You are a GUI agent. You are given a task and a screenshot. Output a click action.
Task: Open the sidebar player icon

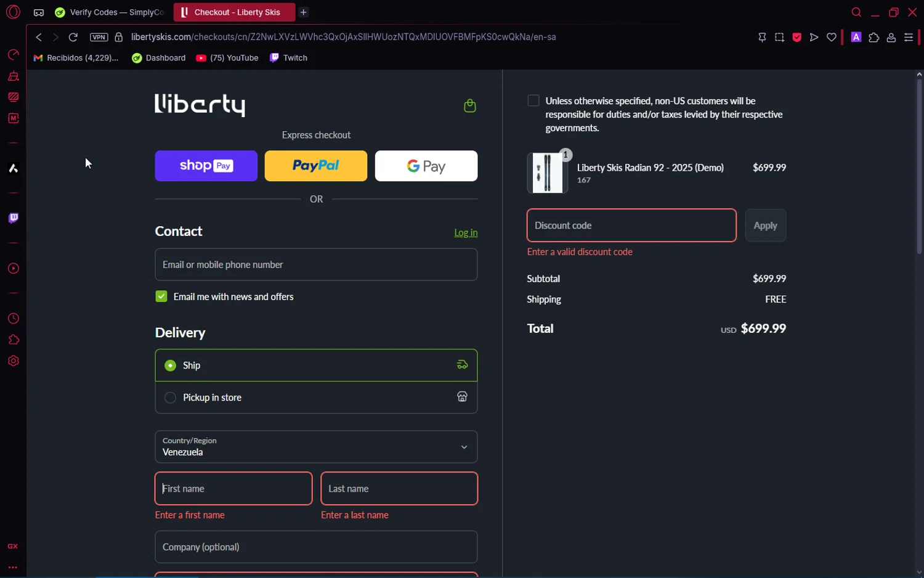click(x=13, y=269)
